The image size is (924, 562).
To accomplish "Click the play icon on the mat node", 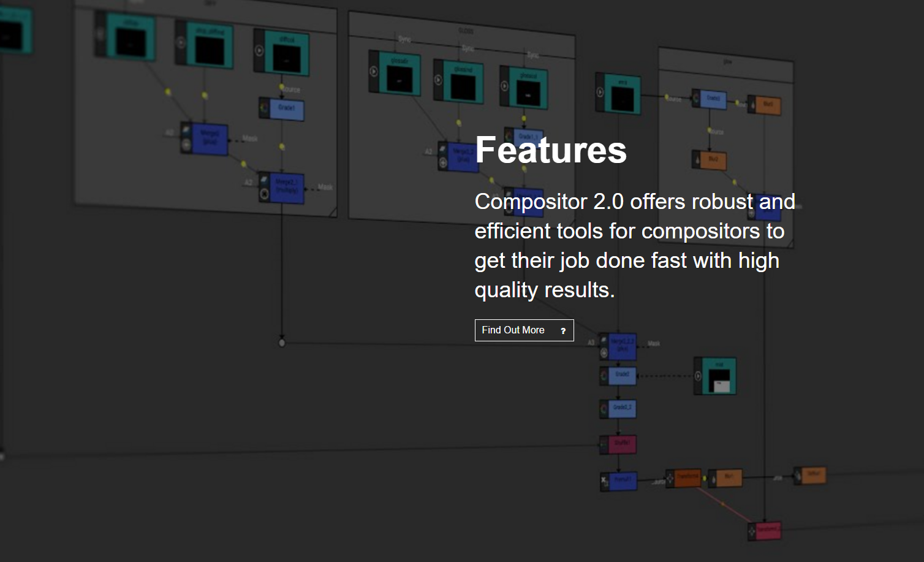I will [x=698, y=376].
